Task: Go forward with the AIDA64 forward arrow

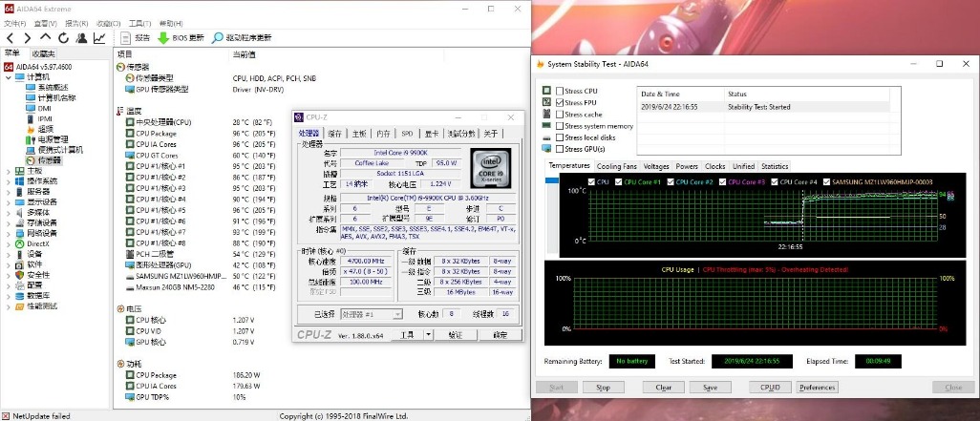Action: (x=27, y=38)
